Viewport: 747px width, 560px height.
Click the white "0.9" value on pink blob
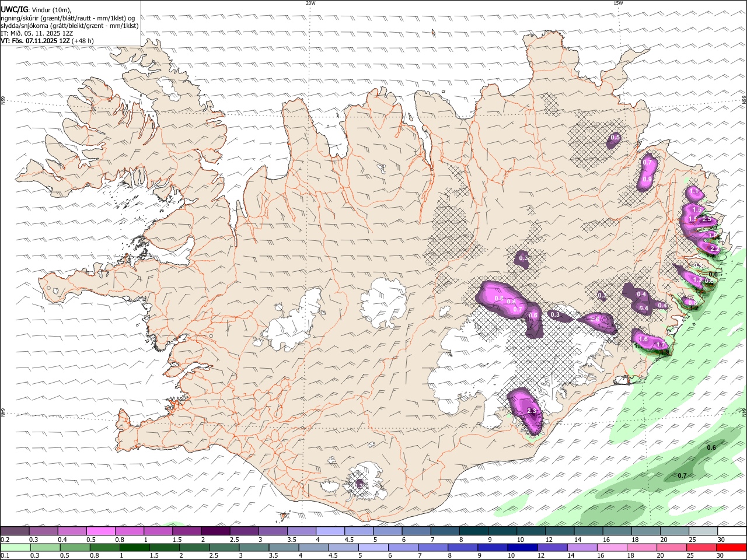(647, 180)
